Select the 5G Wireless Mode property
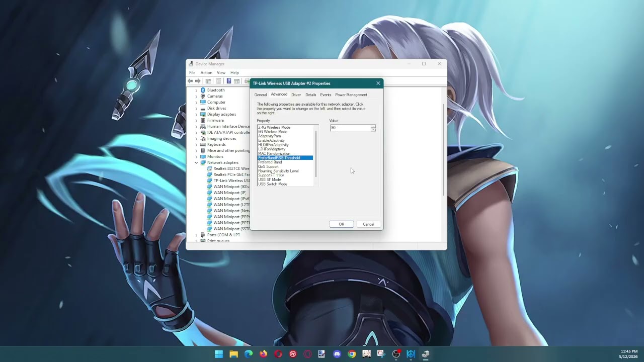The width and height of the screenshot is (644, 362). [x=273, y=132]
